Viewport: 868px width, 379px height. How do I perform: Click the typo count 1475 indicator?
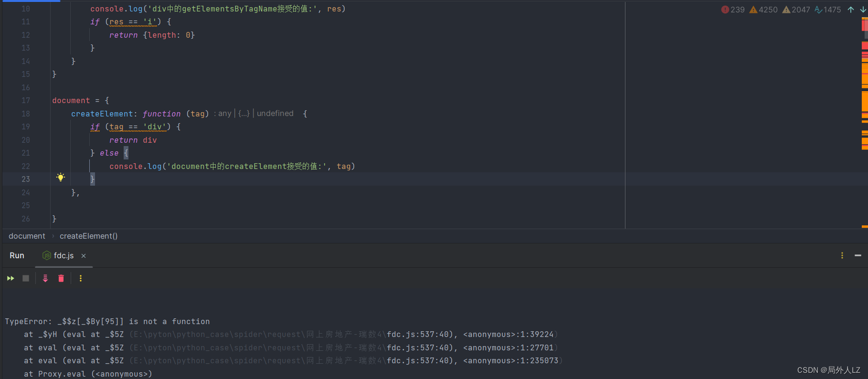[x=827, y=10]
